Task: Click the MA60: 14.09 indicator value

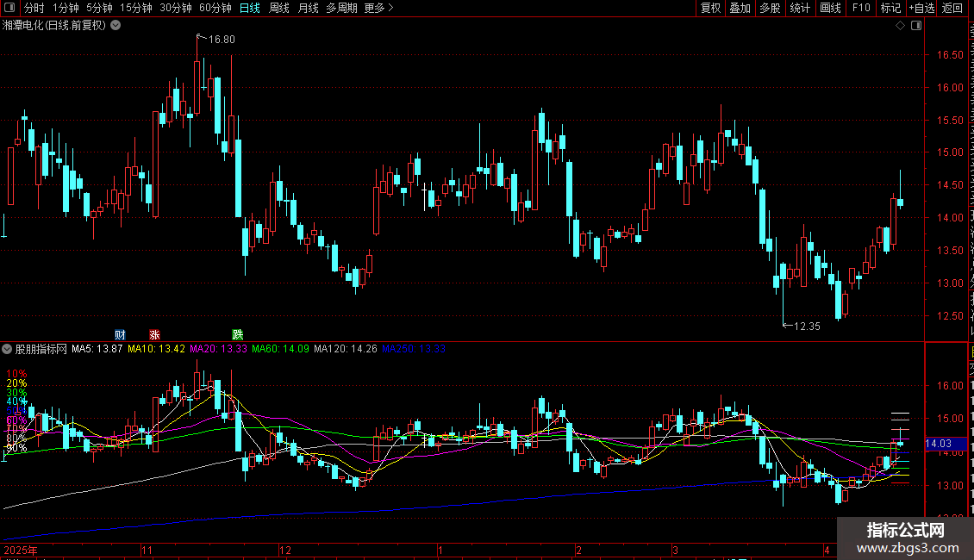Action: click(281, 349)
